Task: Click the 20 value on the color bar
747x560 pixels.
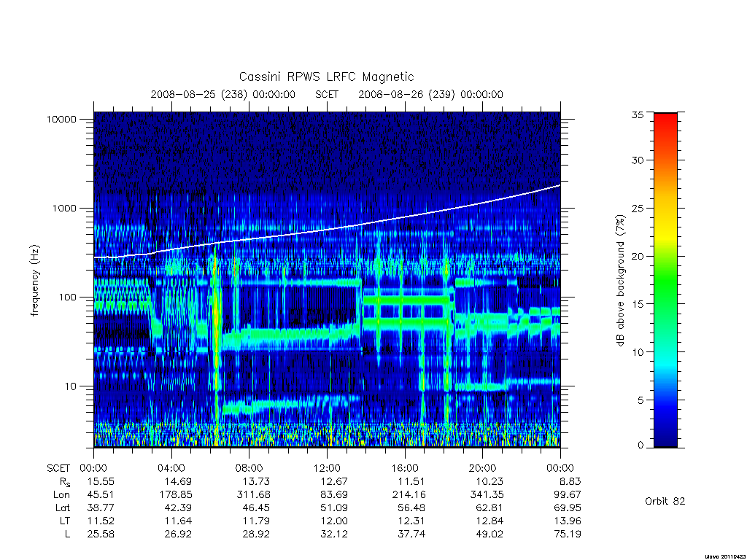Action: point(637,256)
